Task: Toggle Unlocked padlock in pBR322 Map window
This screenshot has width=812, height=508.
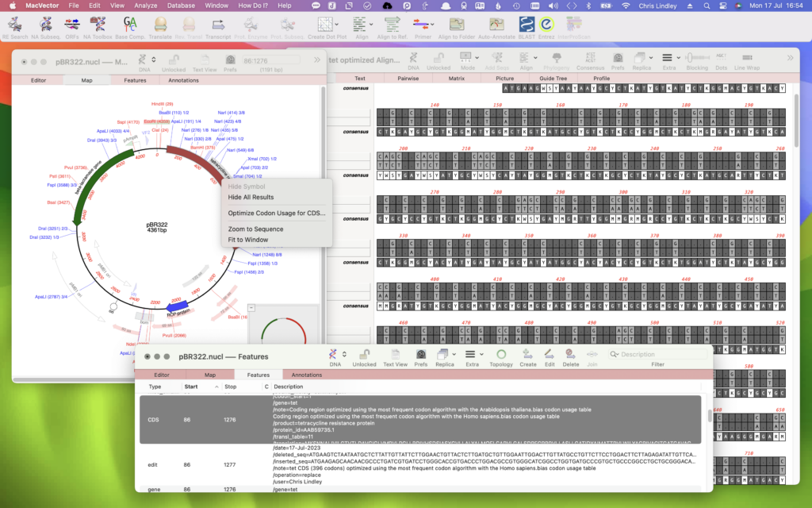Action: coord(174,63)
